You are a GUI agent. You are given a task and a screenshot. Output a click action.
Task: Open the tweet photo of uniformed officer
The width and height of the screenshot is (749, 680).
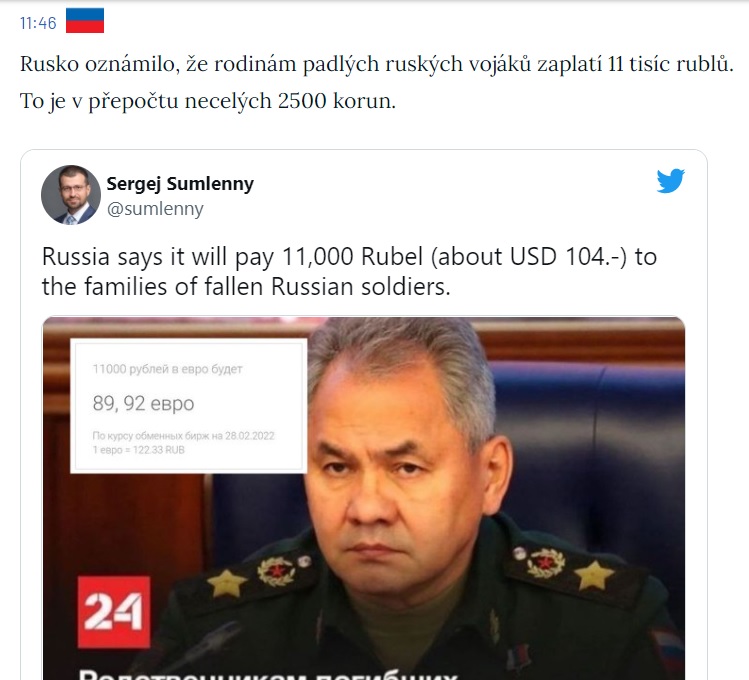pyautogui.click(x=364, y=498)
